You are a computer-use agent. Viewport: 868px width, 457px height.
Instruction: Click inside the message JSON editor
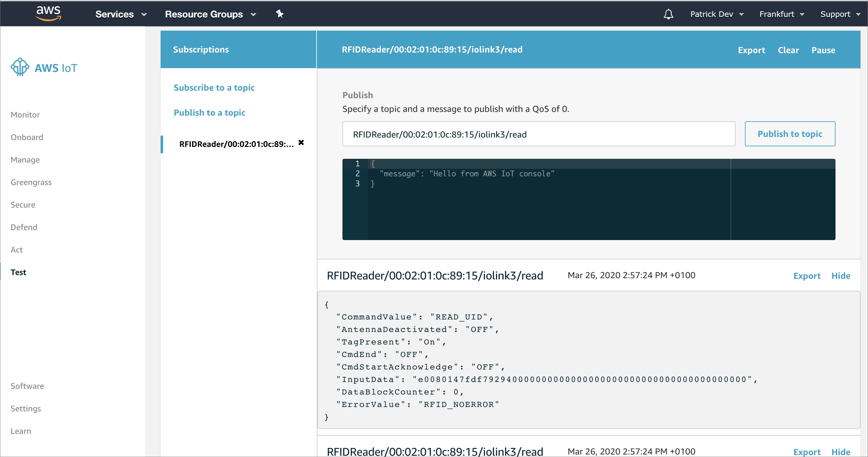589,199
